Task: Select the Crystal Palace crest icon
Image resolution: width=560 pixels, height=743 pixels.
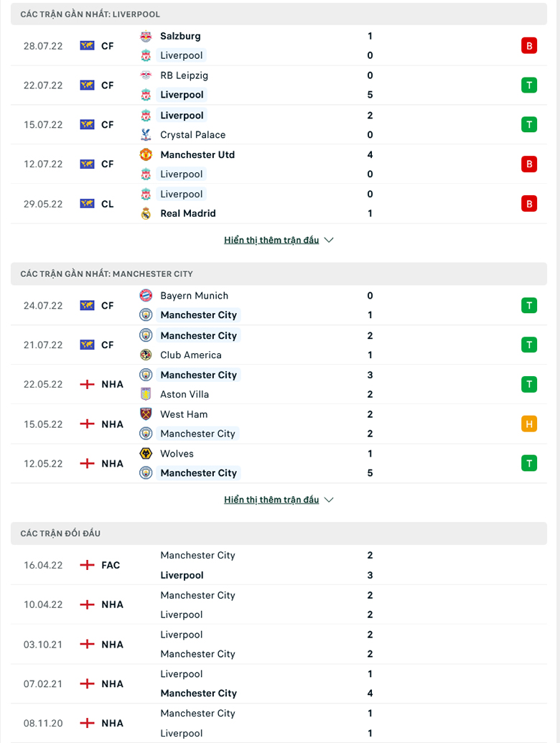Action: [146, 134]
